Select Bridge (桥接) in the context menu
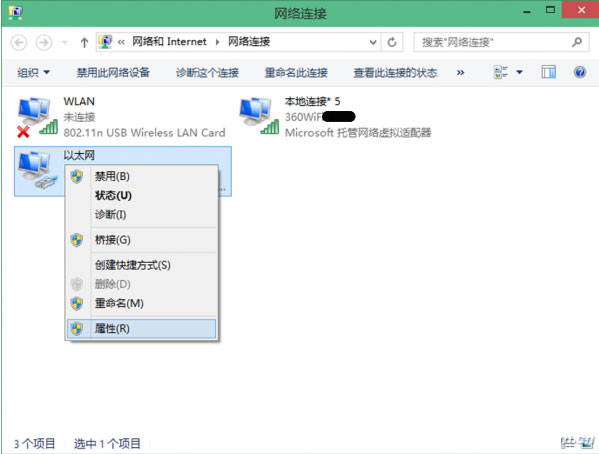This screenshot has height=454, width=599. click(141, 240)
